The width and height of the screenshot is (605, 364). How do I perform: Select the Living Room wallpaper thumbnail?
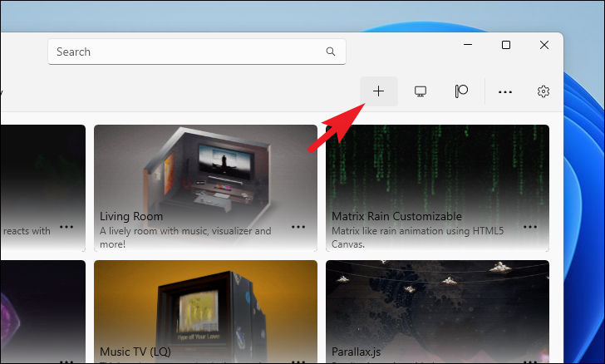click(x=205, y=188)
